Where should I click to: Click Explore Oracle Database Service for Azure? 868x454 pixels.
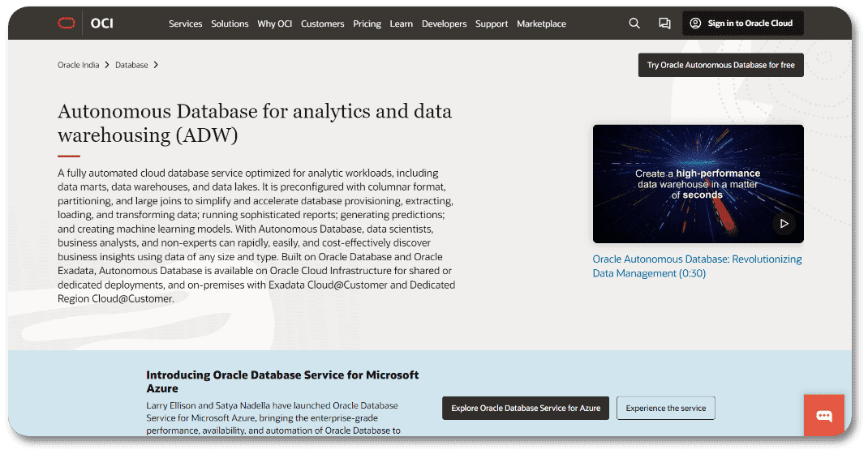pyautogui.click(x=526, y=408)
